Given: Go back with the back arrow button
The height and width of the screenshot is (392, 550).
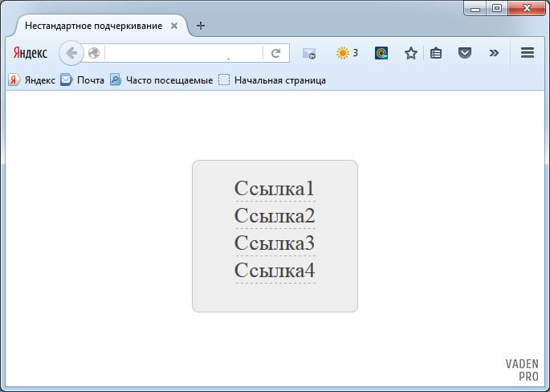Looking at the screenshot, I should pos(71,53).
